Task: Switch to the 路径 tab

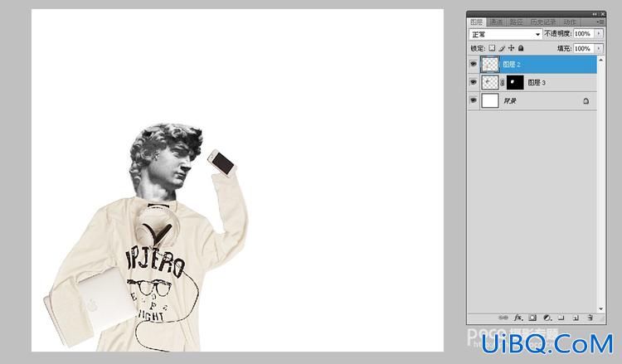Action: pyautogui.click(x=516, y=22)
